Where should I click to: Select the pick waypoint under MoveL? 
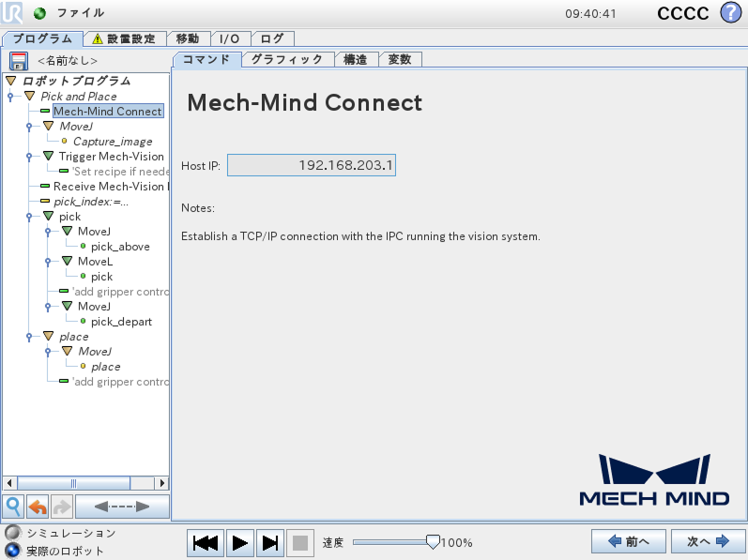point(101,277)
